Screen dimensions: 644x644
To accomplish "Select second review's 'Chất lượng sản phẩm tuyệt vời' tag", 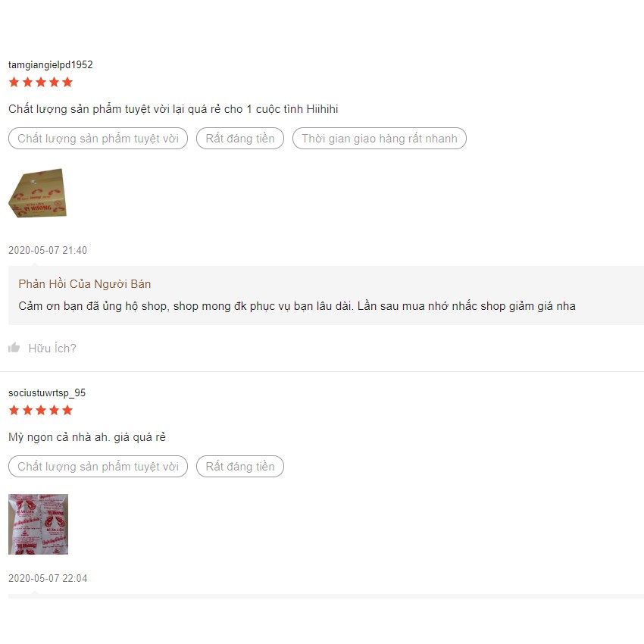I will (x=98, y=467).
